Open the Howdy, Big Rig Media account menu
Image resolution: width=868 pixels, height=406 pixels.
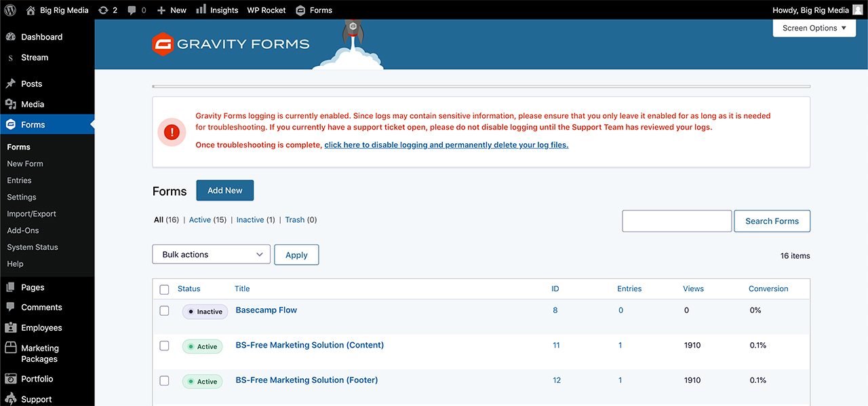[818, 10]
